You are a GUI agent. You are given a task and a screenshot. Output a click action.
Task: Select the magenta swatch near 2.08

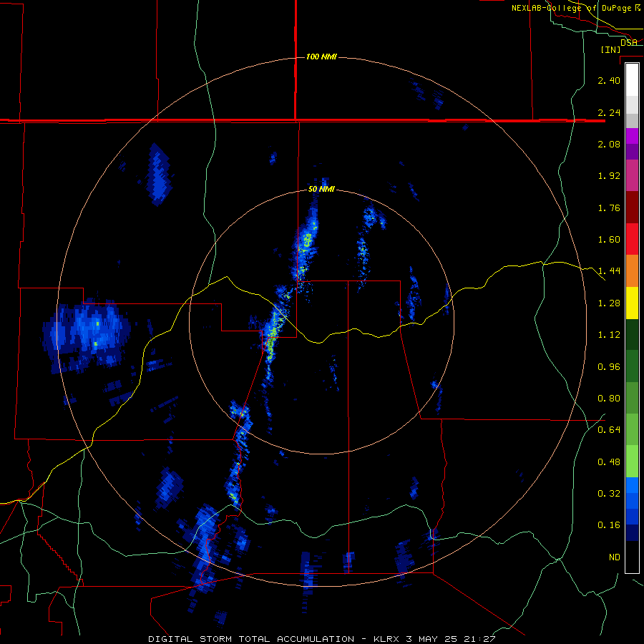point(632,136)
